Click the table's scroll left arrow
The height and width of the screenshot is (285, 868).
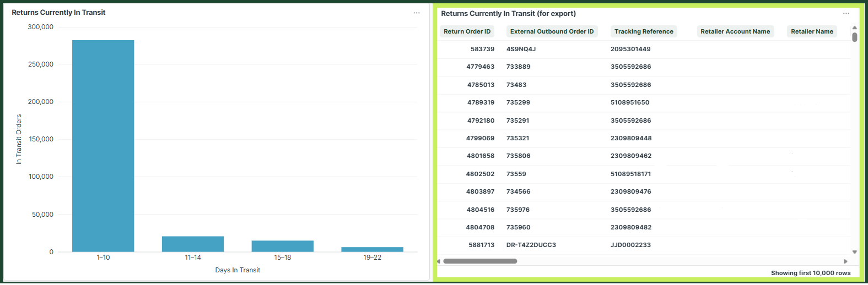[439, 261]
